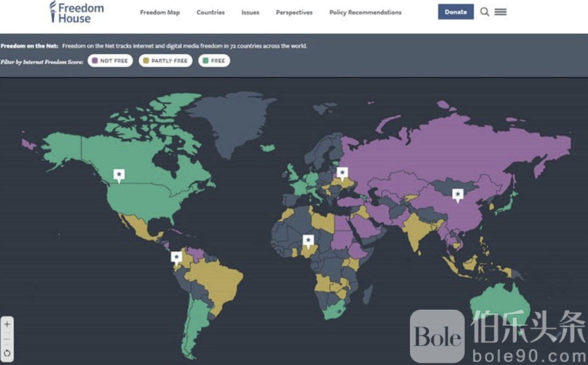Image resolution: width=588 pixels, height=365 pixels.
Task: Toggle the NOT FREE filter
Action: click(x=110, y=61)
